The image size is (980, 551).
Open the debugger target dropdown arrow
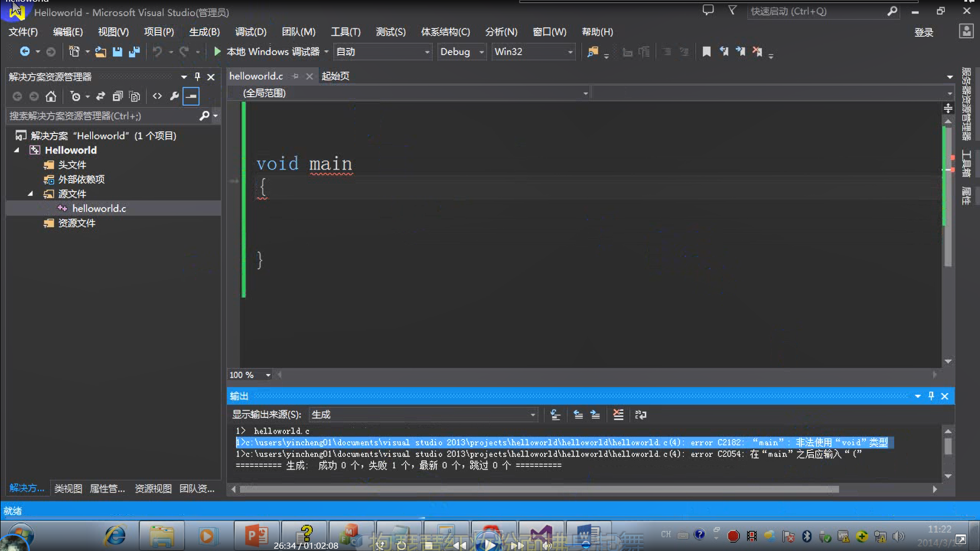click(327, 52)
